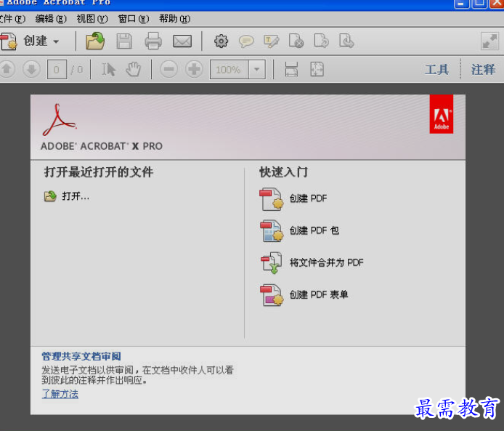
Task: Open the 编辑(E) menu
Action: click(x=51, y=19)
